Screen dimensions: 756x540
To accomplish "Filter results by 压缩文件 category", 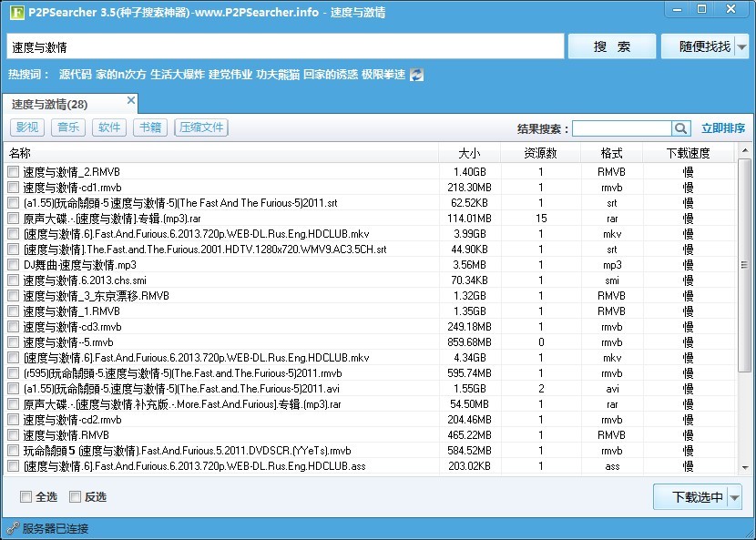I will point(201,127).
